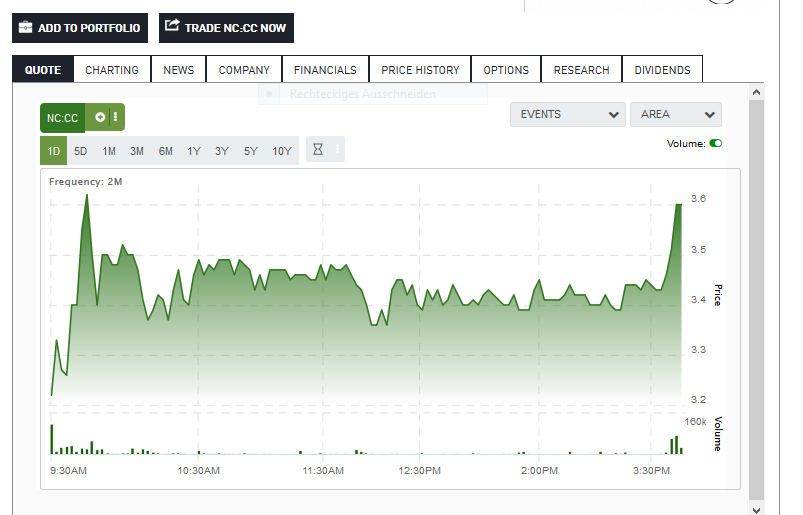Open the PRICE HISTORY tab

pyautogui.click(x=420, y=70)
